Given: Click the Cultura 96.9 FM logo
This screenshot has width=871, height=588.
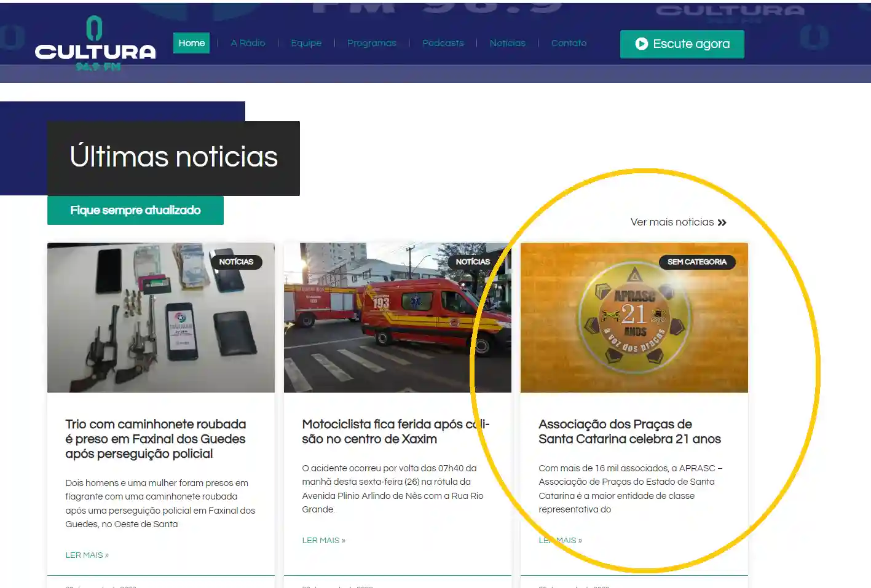Looking at the screenshot, I should [x=95, y=43].
